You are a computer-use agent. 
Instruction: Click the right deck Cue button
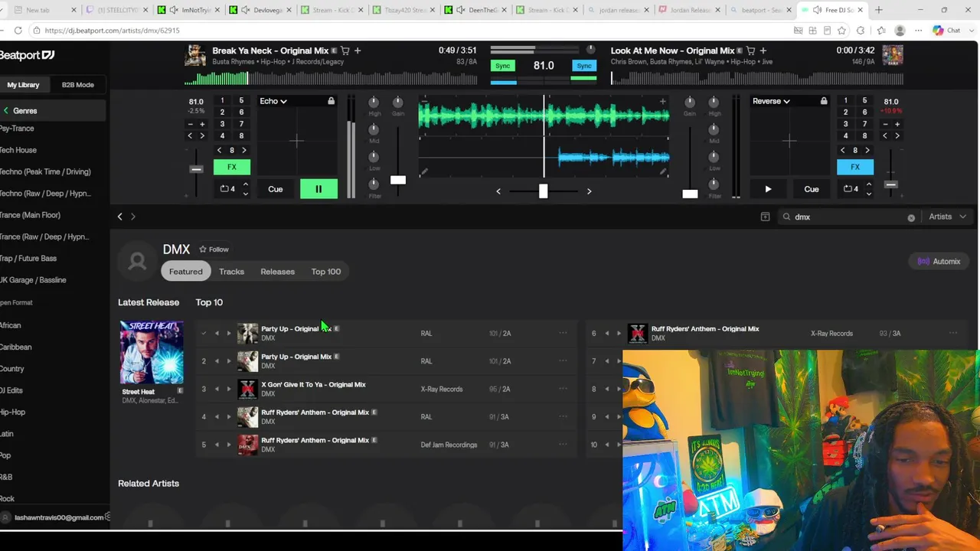pyautogui.click(x=812, y=189)
